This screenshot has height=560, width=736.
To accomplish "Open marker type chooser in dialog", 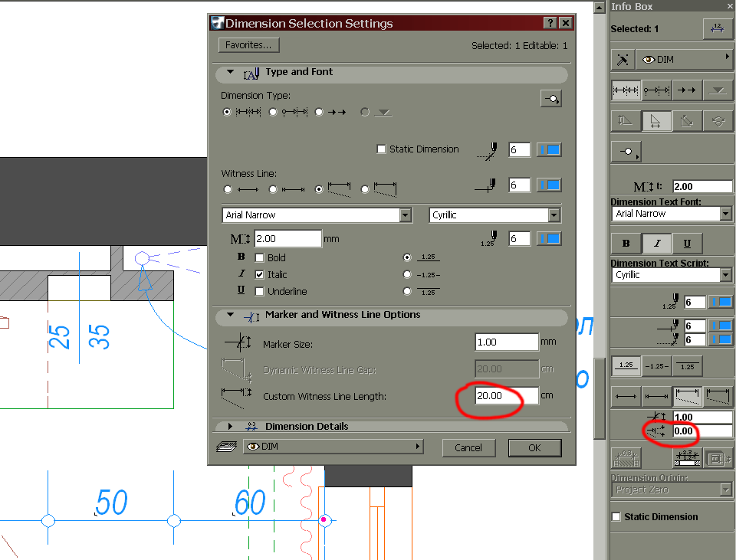I will (551, 99).
